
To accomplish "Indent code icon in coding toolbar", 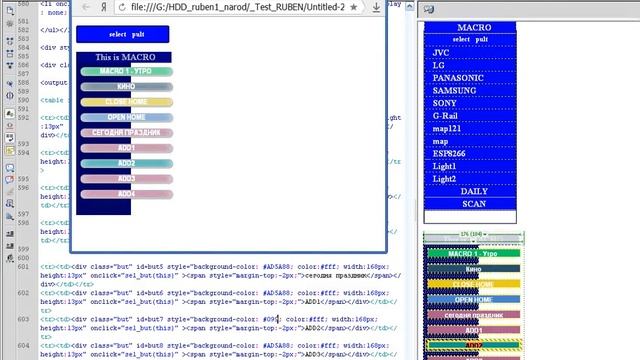I will tap(10, 234).
